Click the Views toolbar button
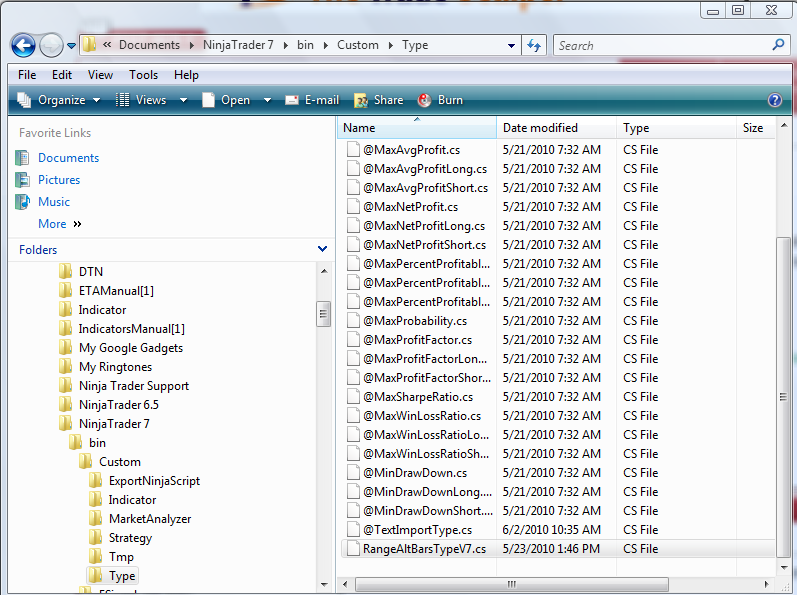This screenshot has width=797, height=595. coord(141,100)
